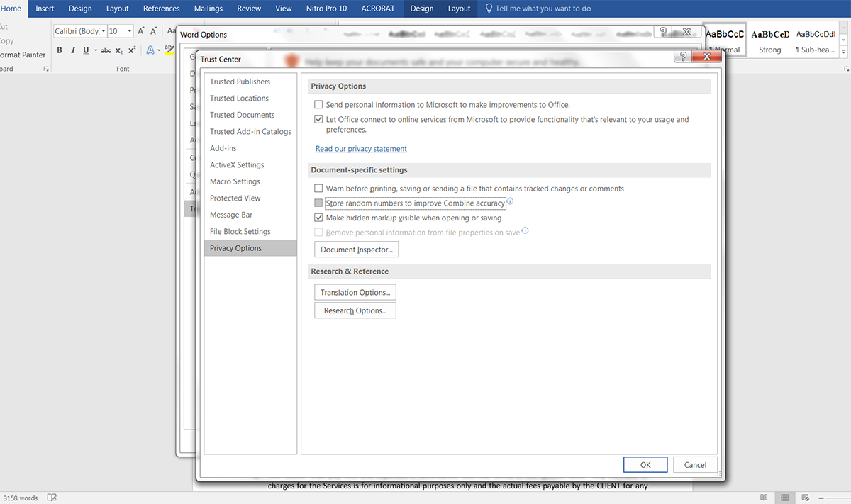Select Trusted Locations category
Screen dimensions: 851x504
tap(250, 99)
